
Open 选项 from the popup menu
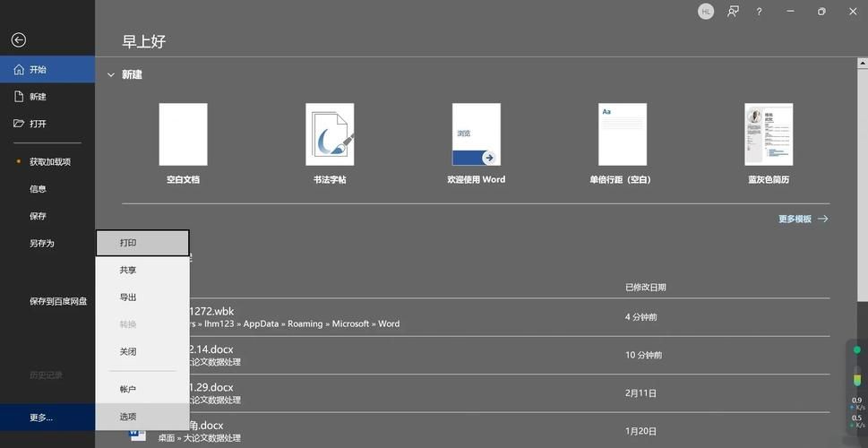tap(142, 417)
